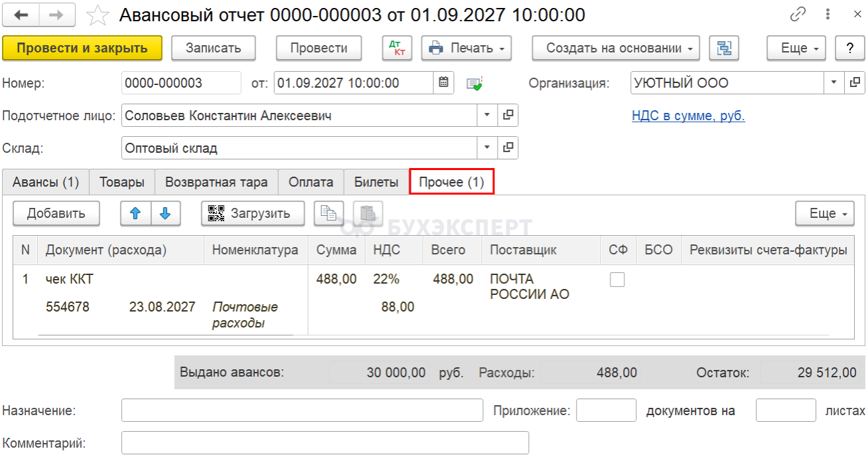Show Дт/Кт postings icon
The image size is (868, 455).
(x=397, y=48)
